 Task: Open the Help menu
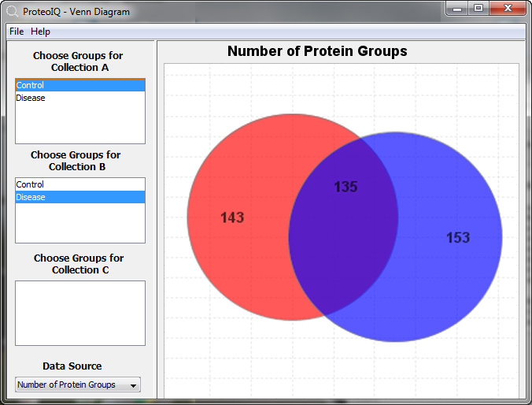coord(40,32)
